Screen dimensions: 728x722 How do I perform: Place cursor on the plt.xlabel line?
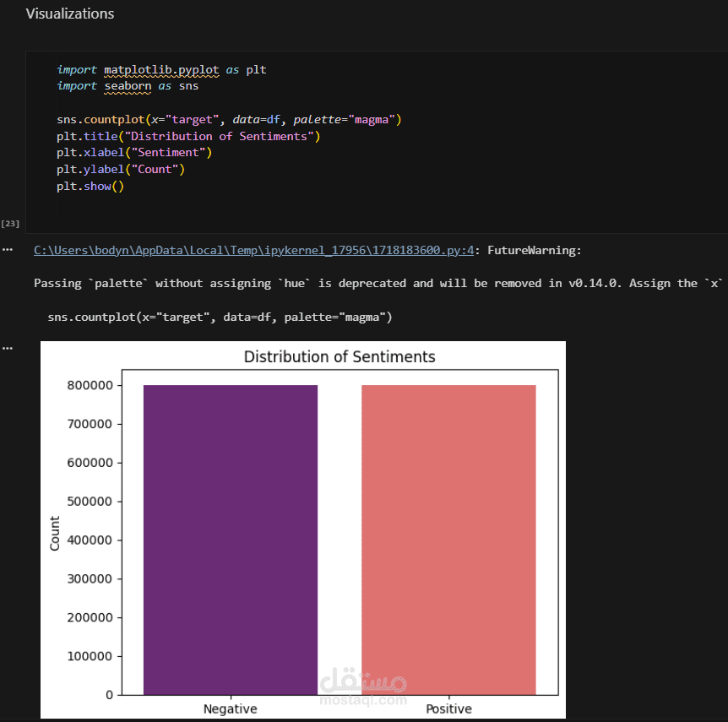133,153
